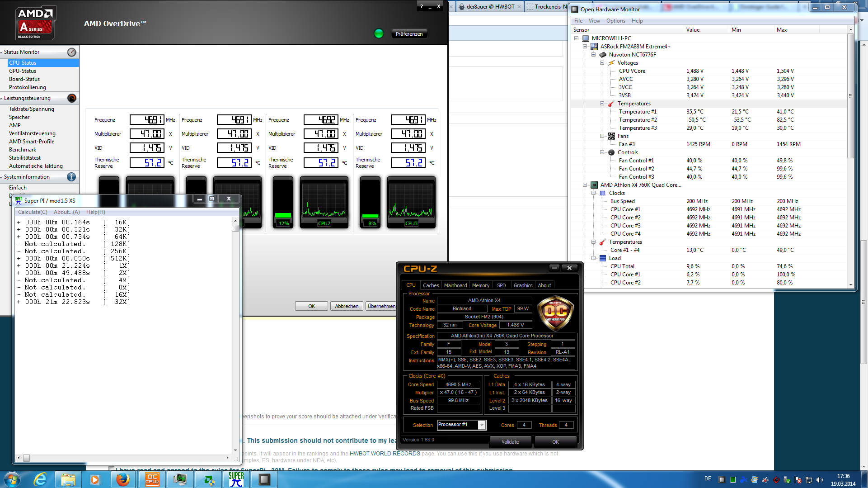868x488 pixels.
Task: Collapse the Load node
Action: 594,258
